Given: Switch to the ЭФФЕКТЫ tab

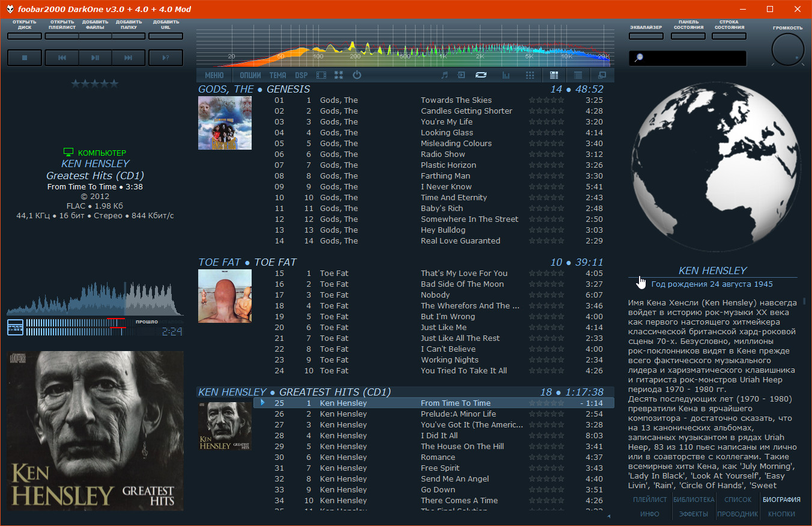Looking at the screenshot, I should 694,514.
